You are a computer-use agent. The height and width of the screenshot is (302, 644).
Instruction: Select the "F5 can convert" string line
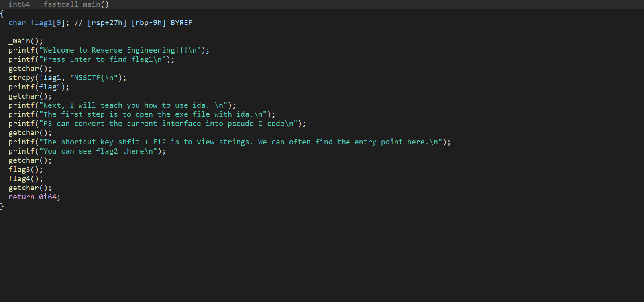click(168, 124)
